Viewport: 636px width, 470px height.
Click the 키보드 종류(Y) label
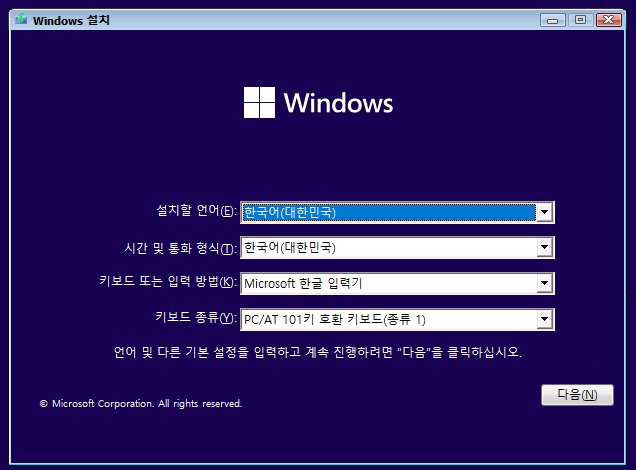tap(196, 317)
